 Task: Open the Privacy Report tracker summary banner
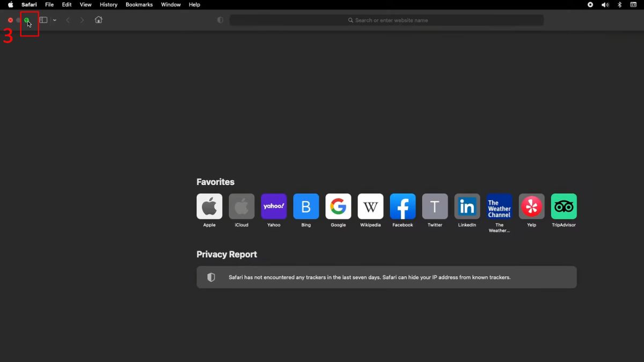click(x=386, y=277)
